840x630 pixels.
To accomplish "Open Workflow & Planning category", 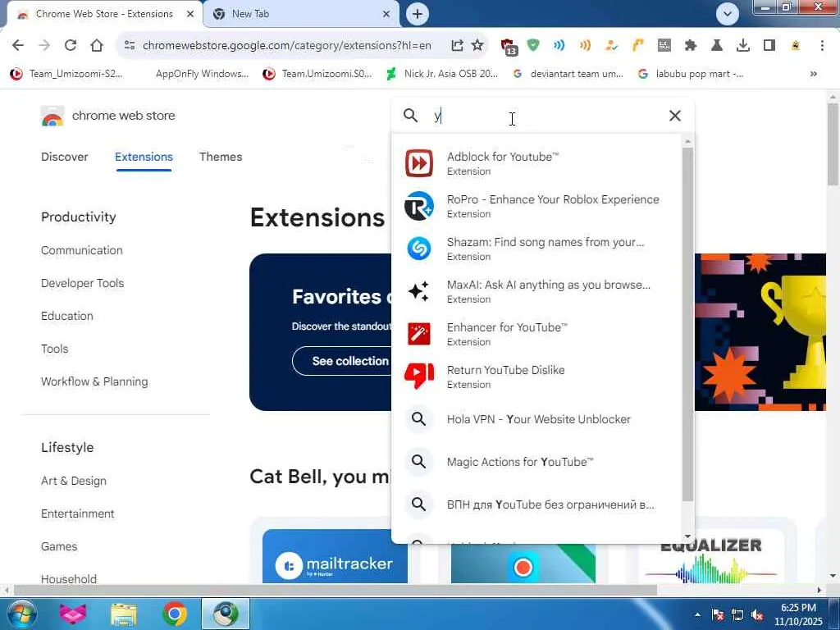I will pyautogui.click(x=94, y=381).
